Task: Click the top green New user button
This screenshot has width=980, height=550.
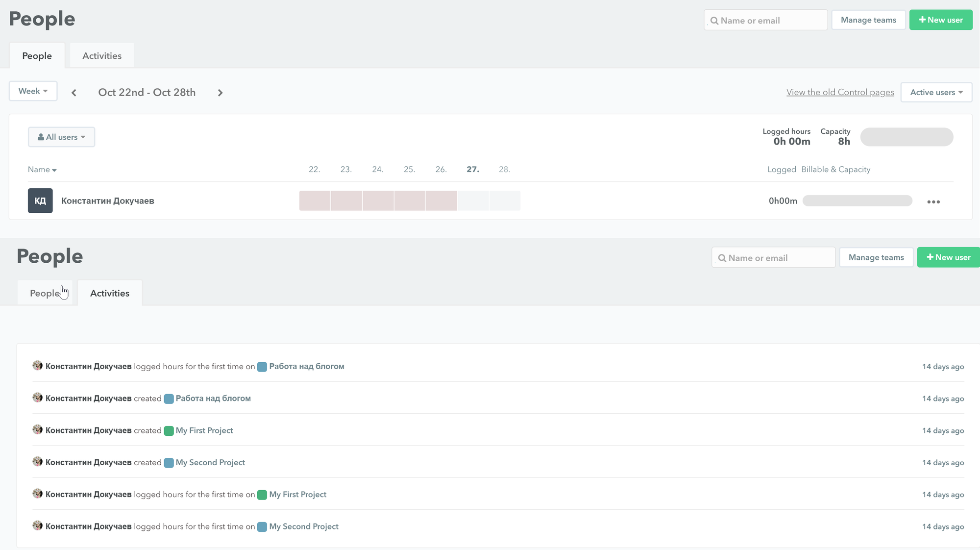Action: (941, 20)
